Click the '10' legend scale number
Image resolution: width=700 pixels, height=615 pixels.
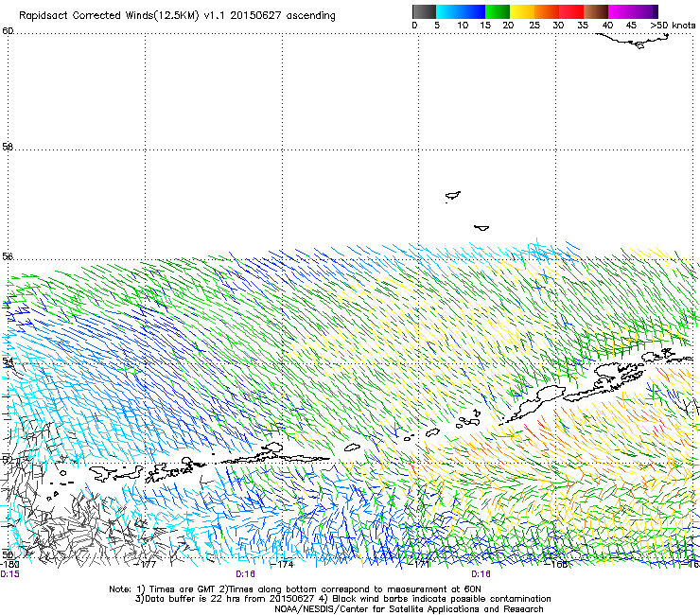pos(463,26)
